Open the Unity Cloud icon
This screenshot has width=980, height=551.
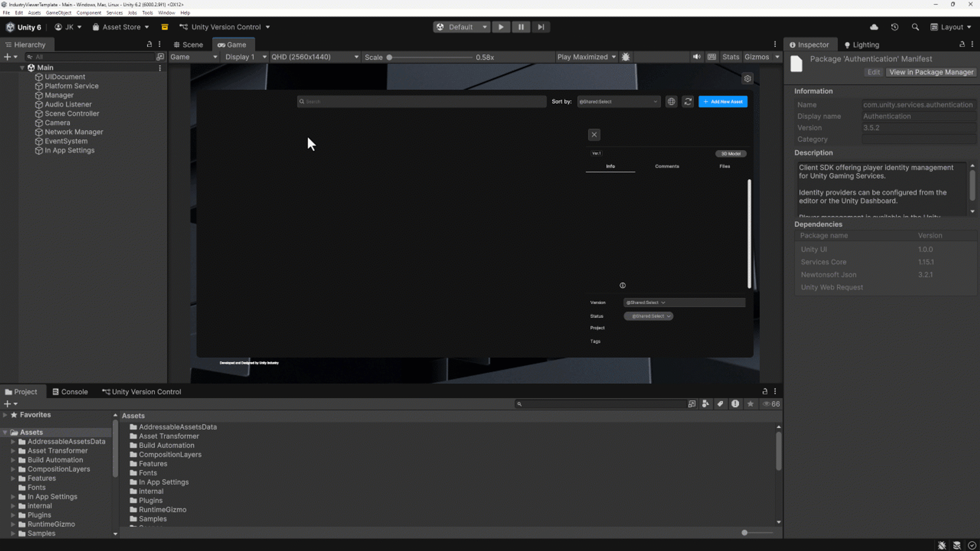(x=874, y=27)
